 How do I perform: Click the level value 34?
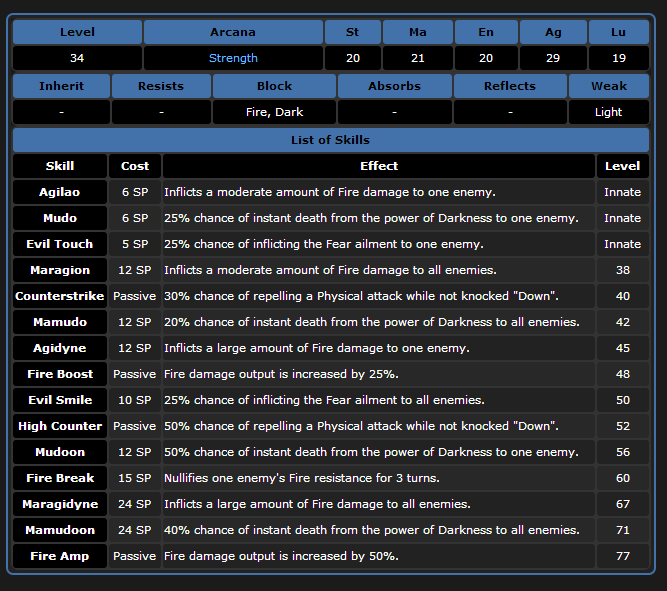click(77, 58)
